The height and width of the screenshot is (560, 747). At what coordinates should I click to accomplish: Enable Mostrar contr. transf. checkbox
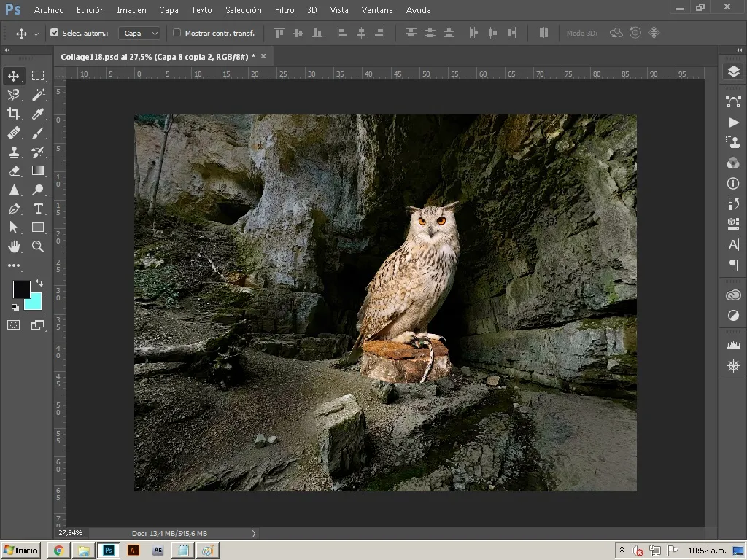[177, 33]
